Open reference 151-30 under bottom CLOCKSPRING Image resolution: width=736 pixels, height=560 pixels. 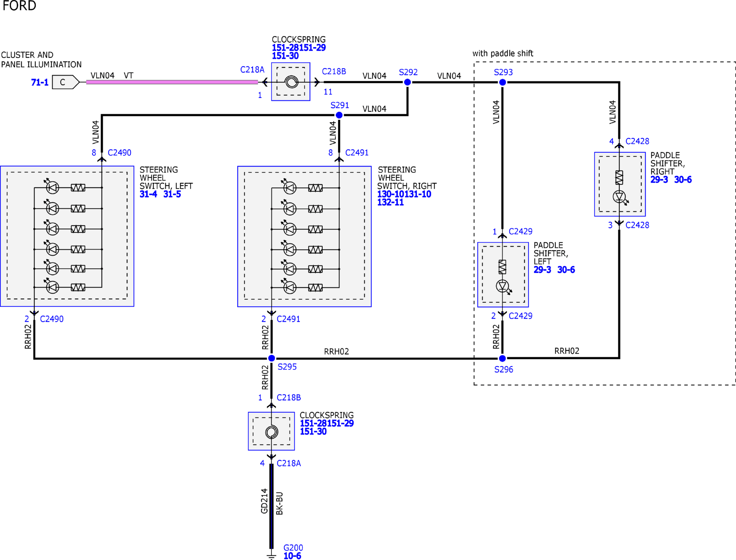pos(313,432)
